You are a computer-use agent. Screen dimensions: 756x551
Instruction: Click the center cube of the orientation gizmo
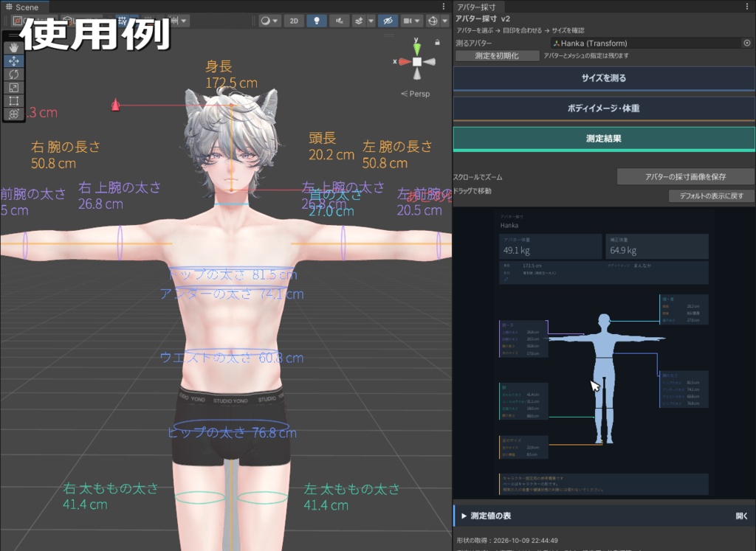coord(417,62)
